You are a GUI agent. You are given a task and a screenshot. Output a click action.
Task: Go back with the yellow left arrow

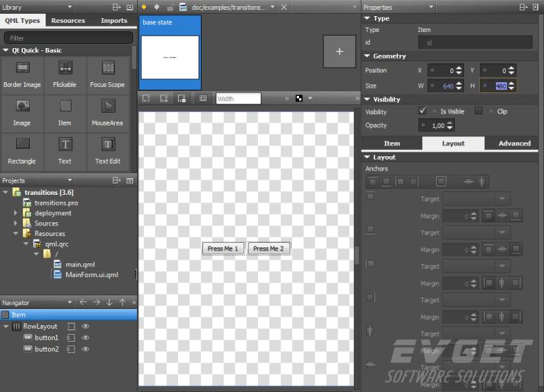pyautogui.click(x=144, y=7)
